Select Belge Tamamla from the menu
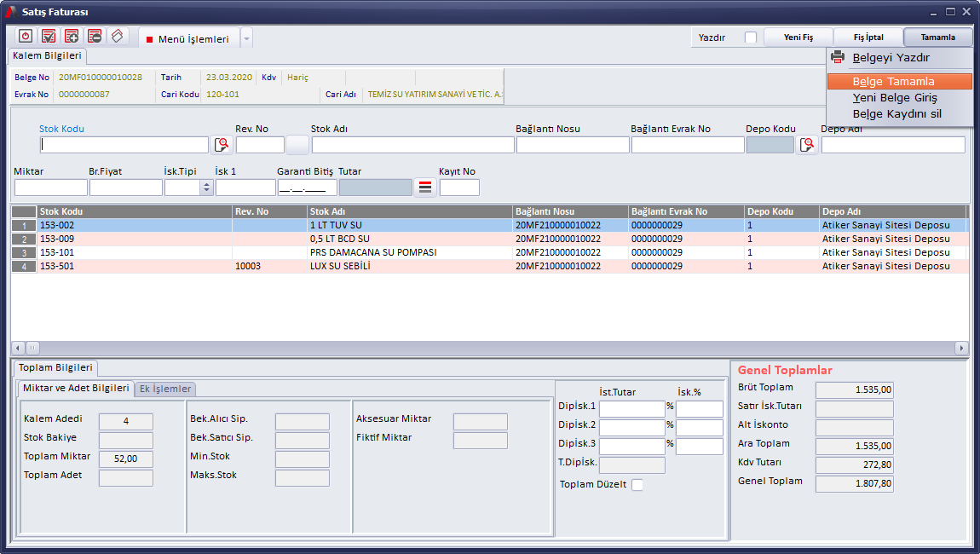This screenshot has width=980, height=554. click(899, 81)
